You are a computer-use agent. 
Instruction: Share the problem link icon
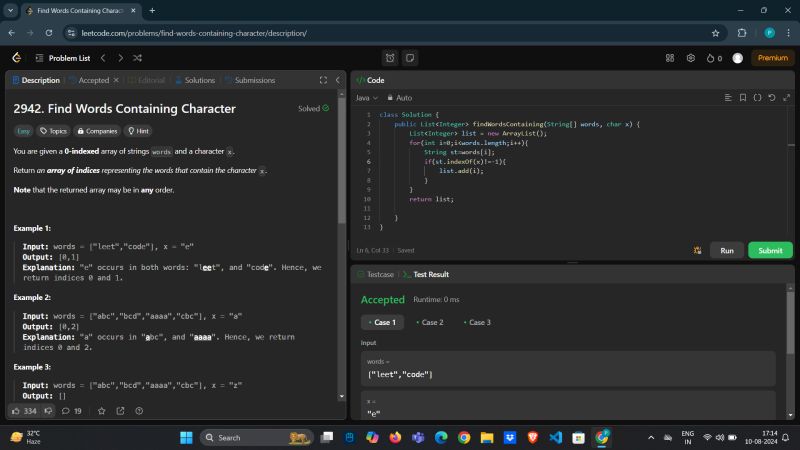point(120,411)
